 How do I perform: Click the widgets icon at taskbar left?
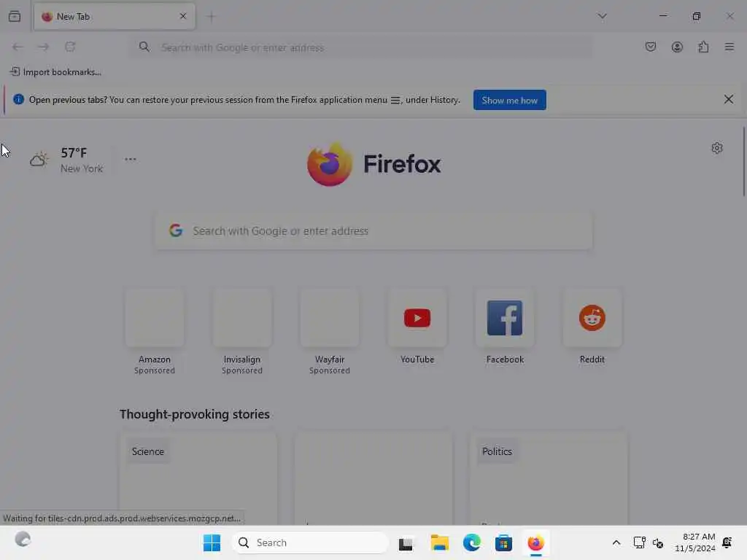pyautogui.click(x=23, y=539)
